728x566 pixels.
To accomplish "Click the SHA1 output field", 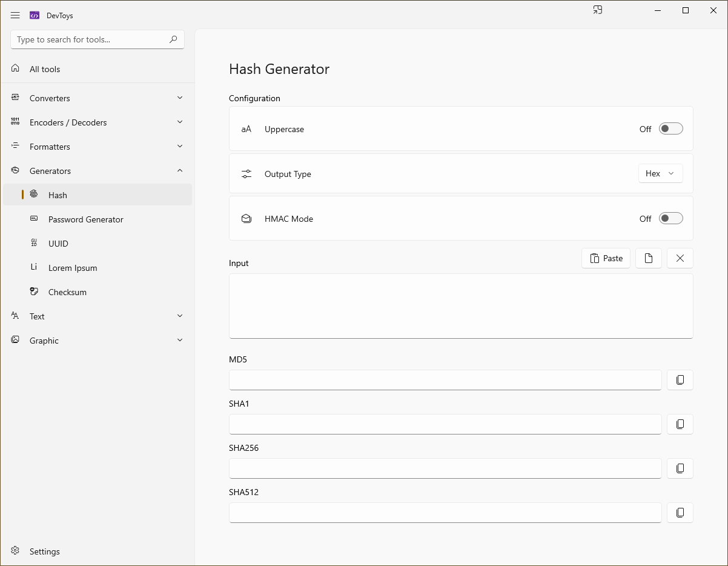I will tap(445, 424).
